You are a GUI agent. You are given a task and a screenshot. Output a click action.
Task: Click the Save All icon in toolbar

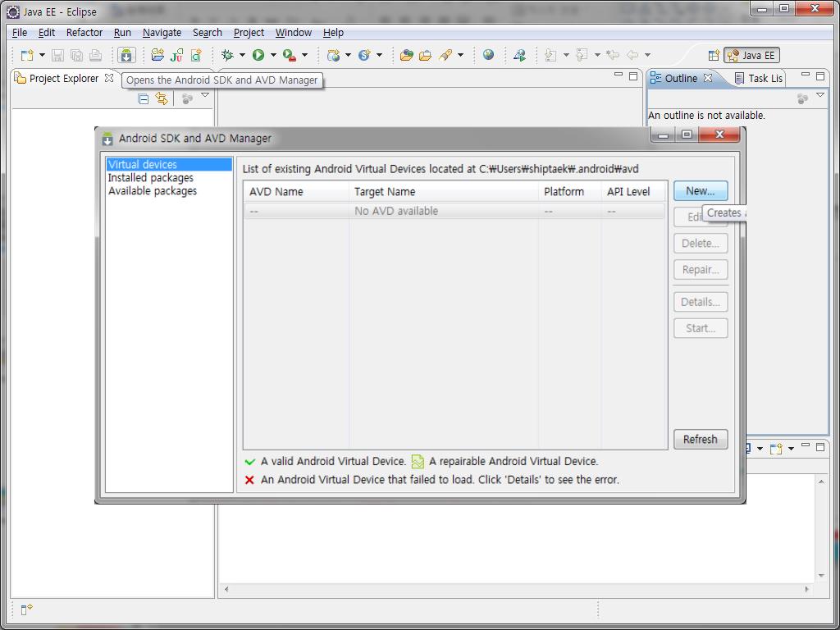(x=76, y=55)
